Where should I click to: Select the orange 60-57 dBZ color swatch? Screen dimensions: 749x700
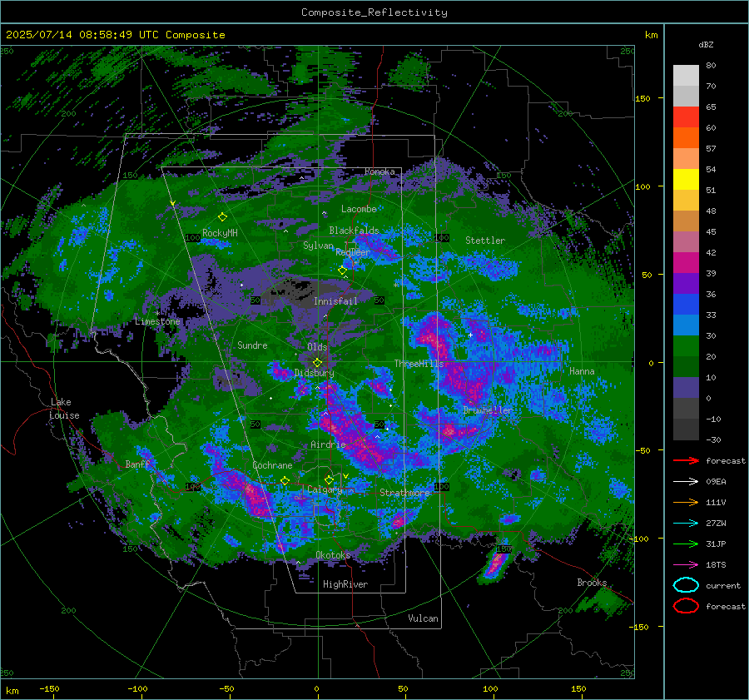(x=686, y=138)
